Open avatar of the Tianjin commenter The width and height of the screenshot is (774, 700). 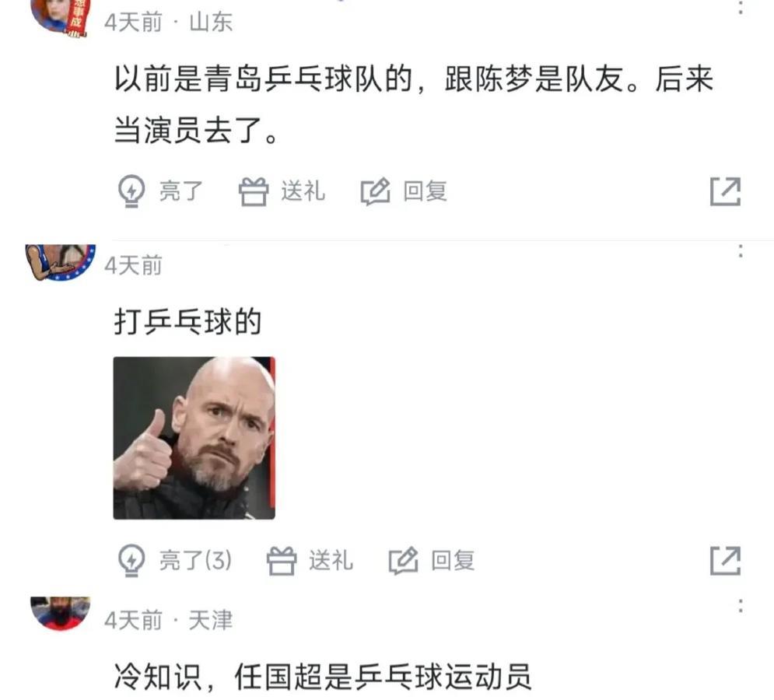(60, 614)
